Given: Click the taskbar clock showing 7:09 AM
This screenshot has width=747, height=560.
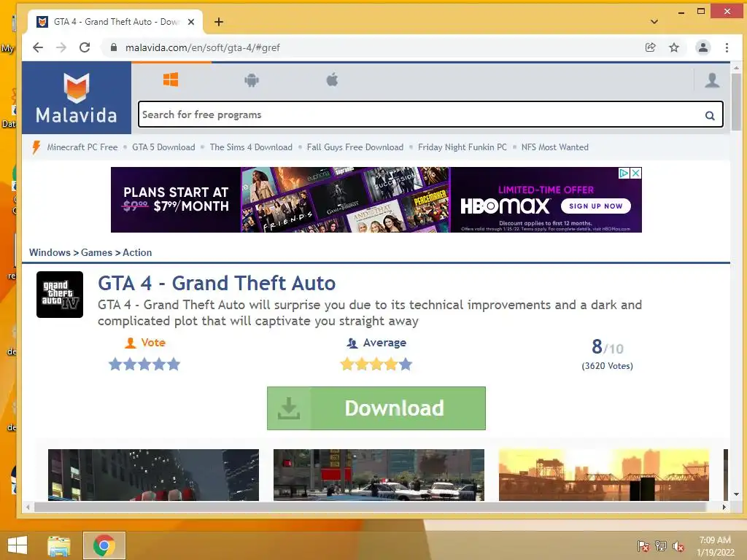Looking at the screenshot, I should (715, 546).
